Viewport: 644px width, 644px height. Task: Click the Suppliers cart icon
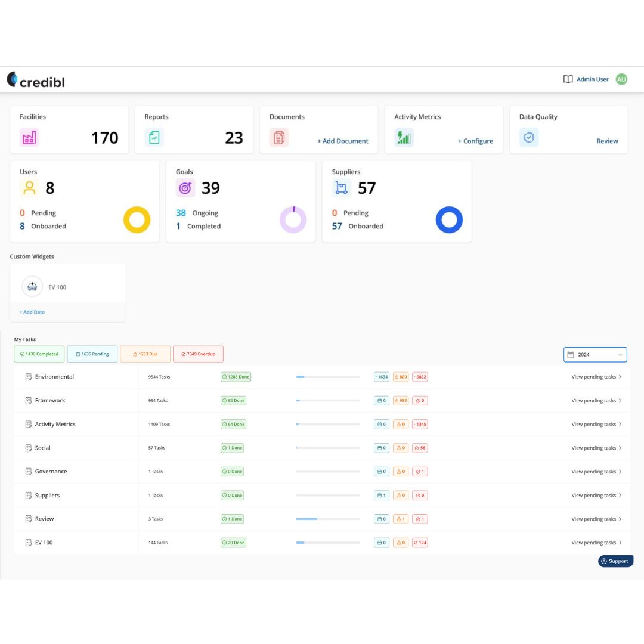(x=341, y=188)
